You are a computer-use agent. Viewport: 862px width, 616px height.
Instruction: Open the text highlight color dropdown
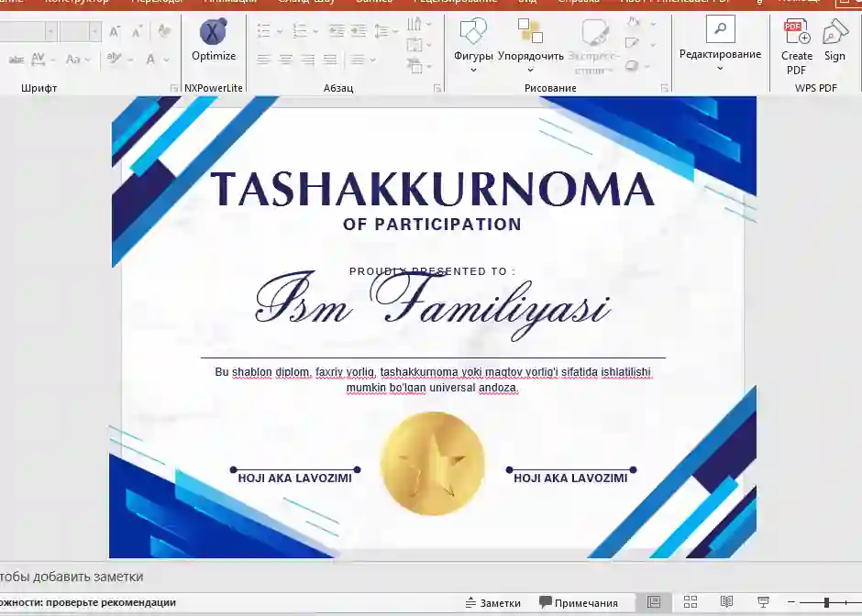pyautogui.click(x=130, y=60)
